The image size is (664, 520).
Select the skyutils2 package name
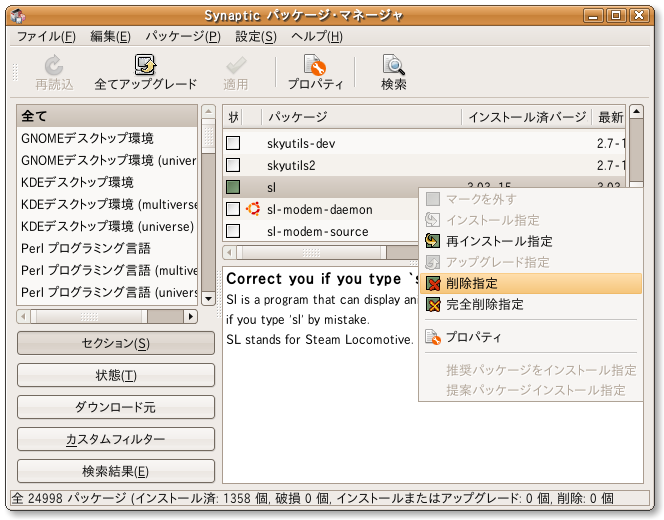(291, 165)
